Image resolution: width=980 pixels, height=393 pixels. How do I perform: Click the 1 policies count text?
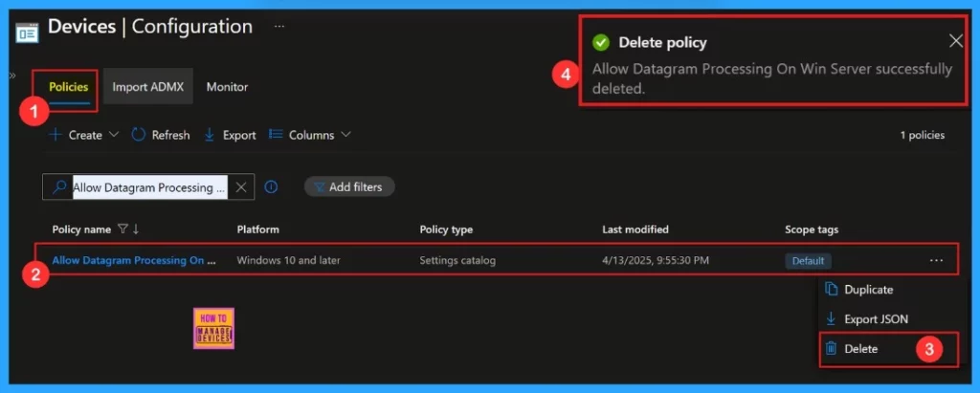pyautogui.click(x=922, y=135)
